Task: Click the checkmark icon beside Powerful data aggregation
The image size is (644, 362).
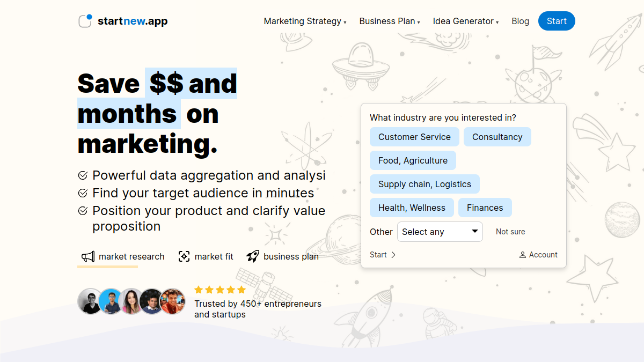Action: (x=83, y=175)
